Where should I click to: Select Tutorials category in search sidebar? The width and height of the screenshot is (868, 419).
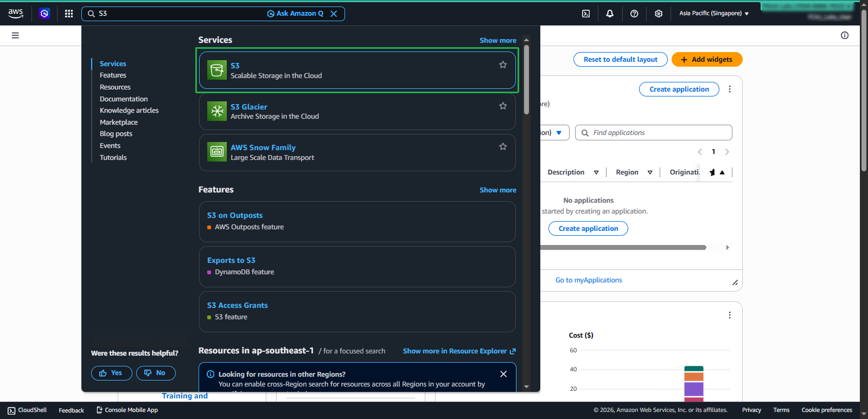(113, 158)
